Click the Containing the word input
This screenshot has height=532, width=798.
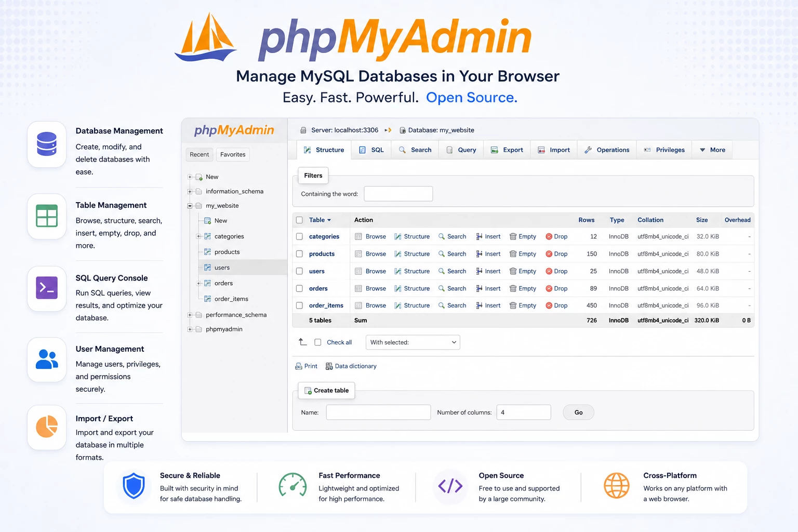click(398, 194)
